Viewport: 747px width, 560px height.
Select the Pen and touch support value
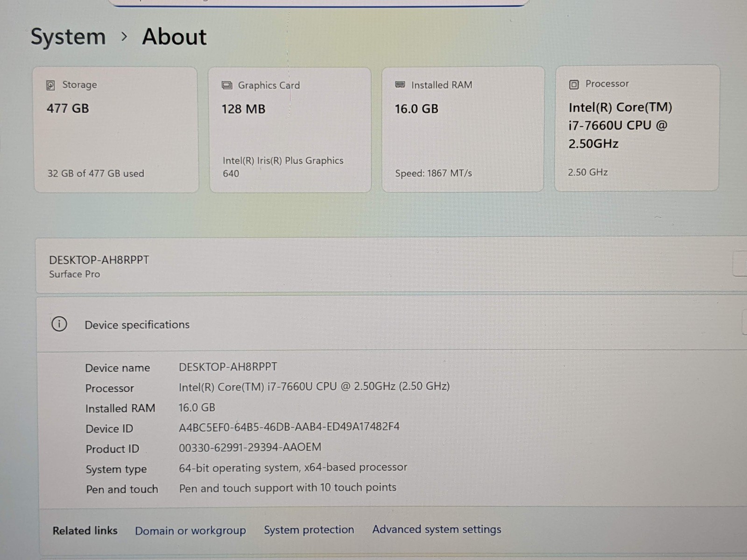[x=288, y=488]
